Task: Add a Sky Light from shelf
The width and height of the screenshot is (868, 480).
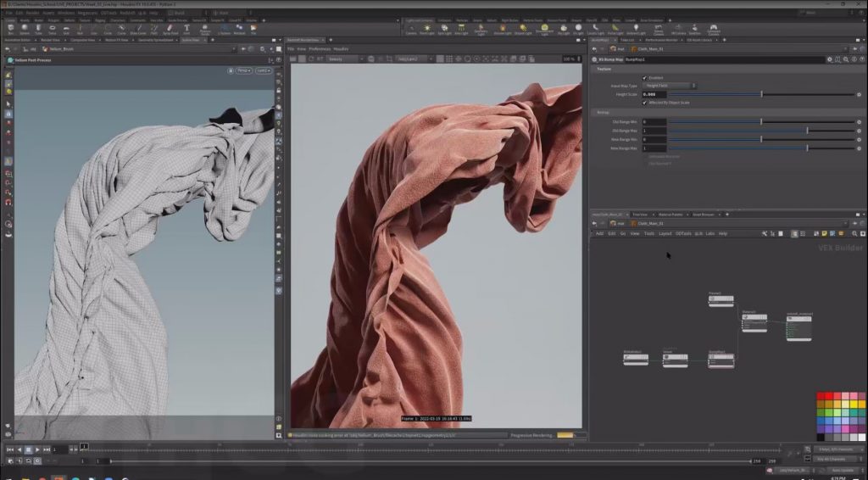Action: (564, 30)
